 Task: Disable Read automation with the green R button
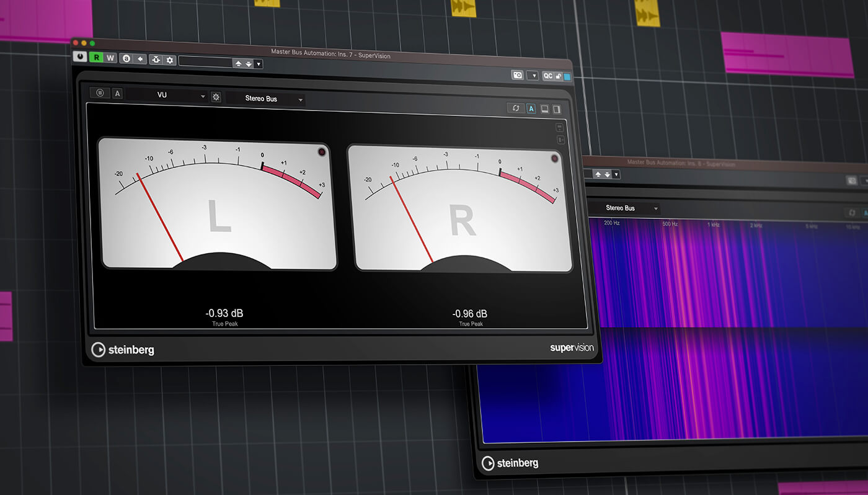click(x=98, y=58)
